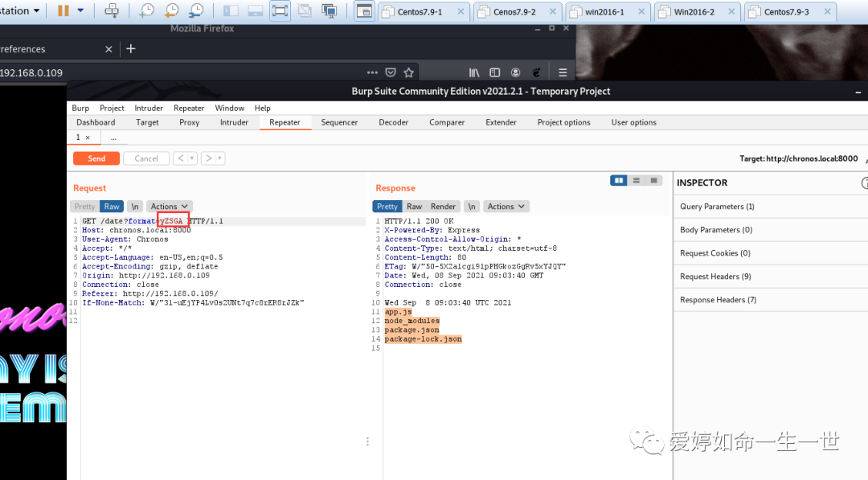Open new Firefox tab with plus button
The image size is (868, 480).
pos(131,49)
